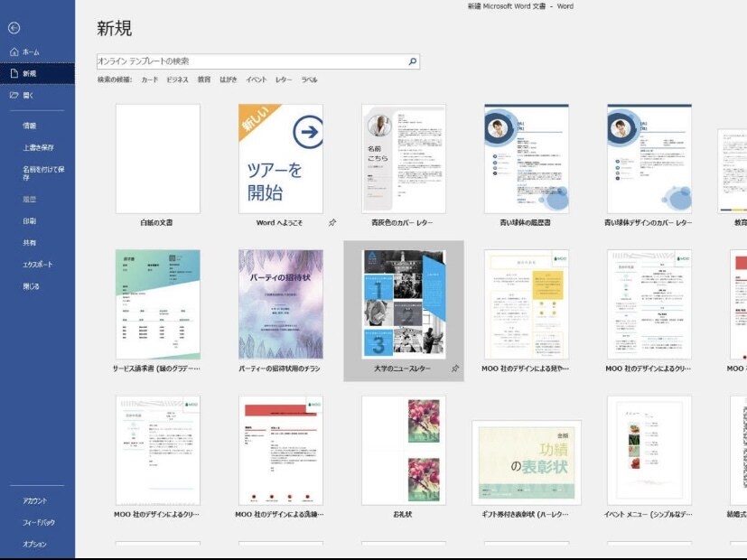The width and height of the screenshot is (747, 560).
Task: Open オプション in the sidebar
Action: coord(37,544)
